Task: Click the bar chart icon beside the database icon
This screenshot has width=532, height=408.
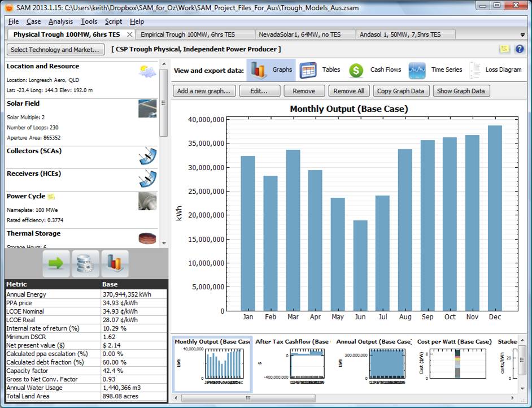Action: click(115, 263)
